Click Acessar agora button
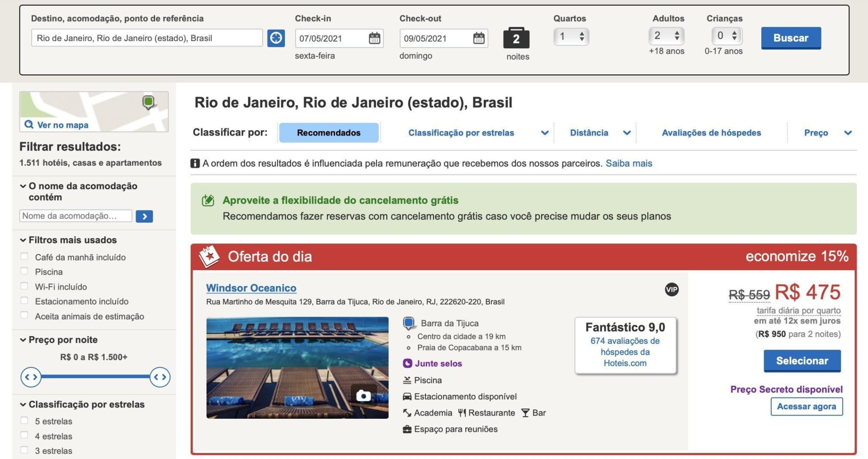Screen dimensions: 868x459 (807, 407)
